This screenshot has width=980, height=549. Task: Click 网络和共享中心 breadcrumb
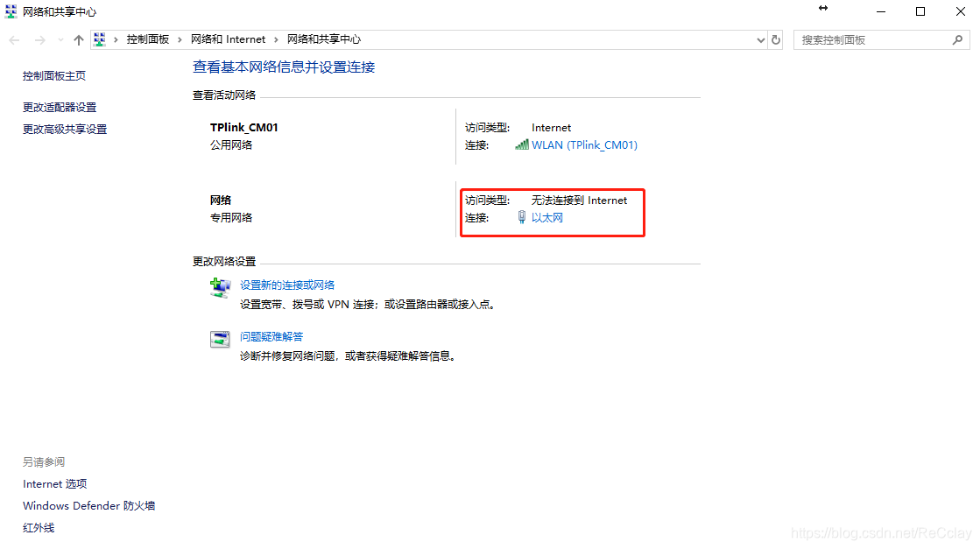[x=324, y=39]
